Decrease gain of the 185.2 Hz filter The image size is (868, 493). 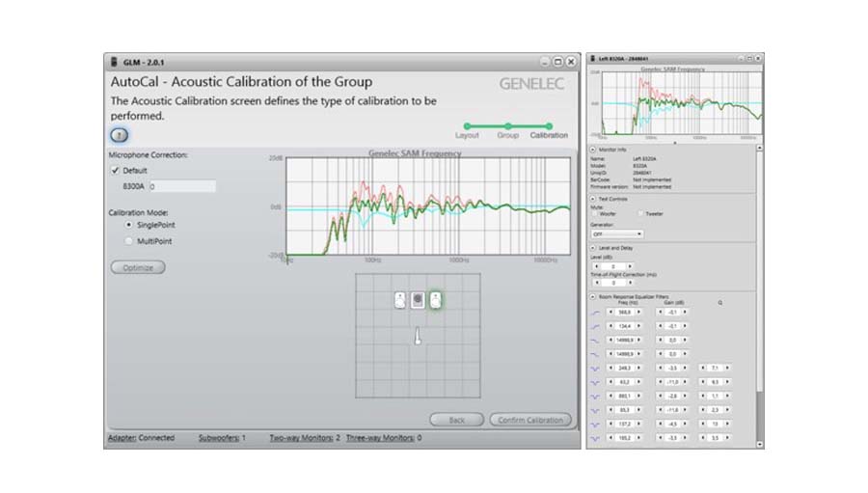coord(660,438)
